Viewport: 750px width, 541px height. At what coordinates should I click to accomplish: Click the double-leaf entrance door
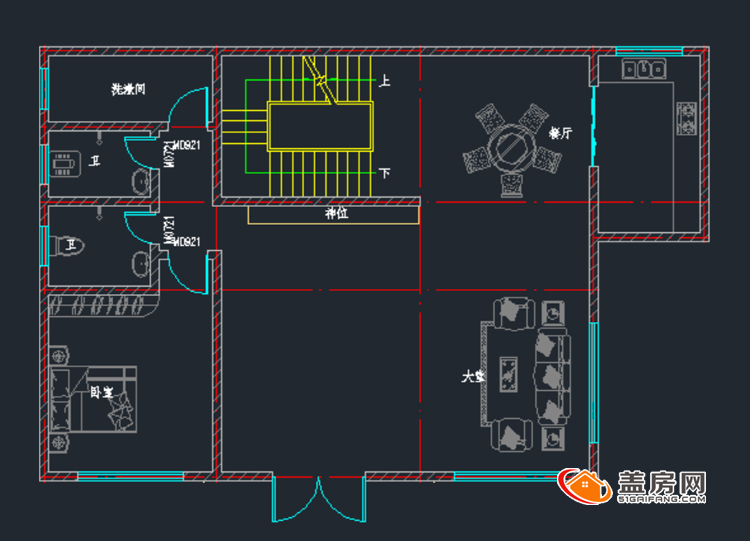(319, 499)
